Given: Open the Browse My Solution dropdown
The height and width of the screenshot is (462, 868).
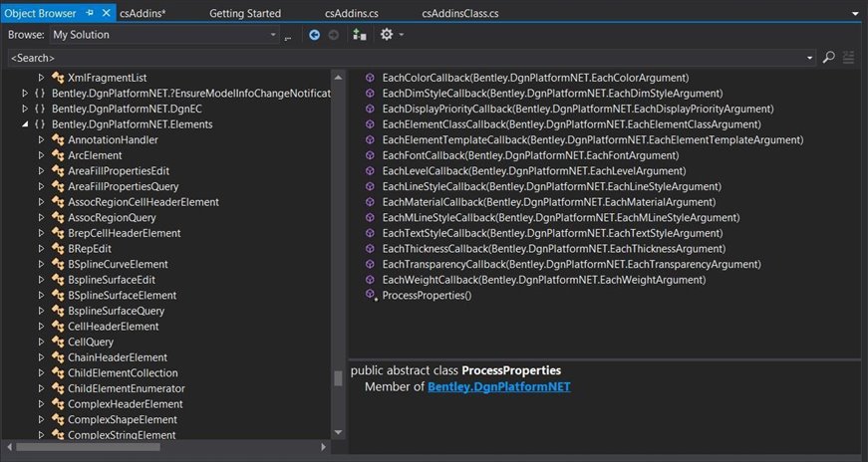Looking at the screenshot, I should (x=273, y=34).
